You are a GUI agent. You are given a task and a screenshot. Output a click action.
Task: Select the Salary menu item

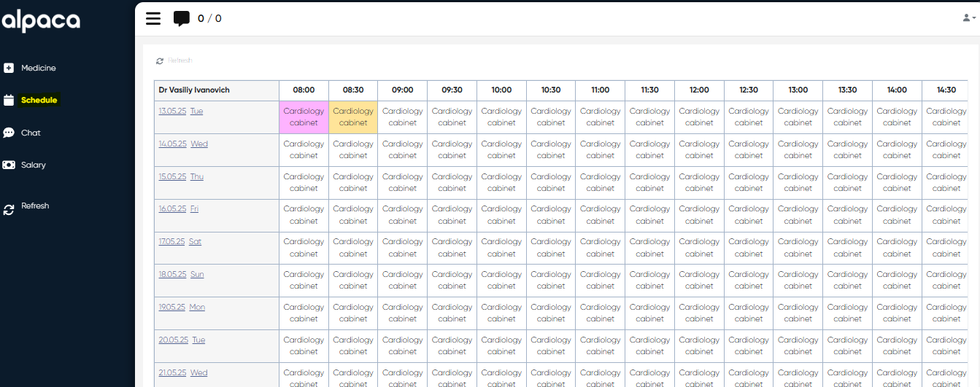tap(34, 165)
